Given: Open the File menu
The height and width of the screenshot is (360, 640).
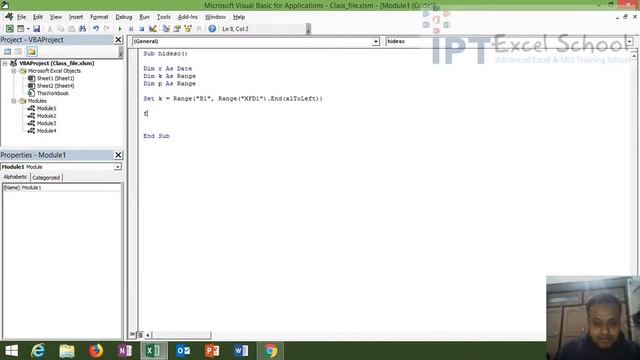Looking at the screenshot, I should [22, 17].
